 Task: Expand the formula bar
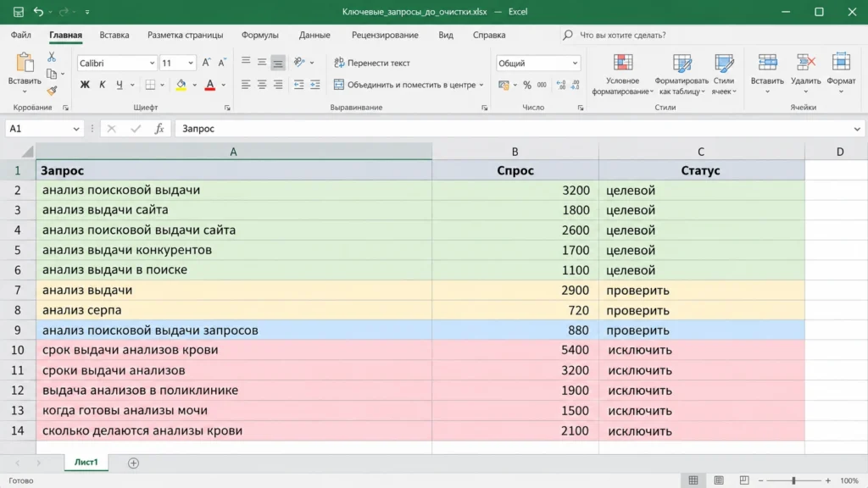[x=857, y=129]
